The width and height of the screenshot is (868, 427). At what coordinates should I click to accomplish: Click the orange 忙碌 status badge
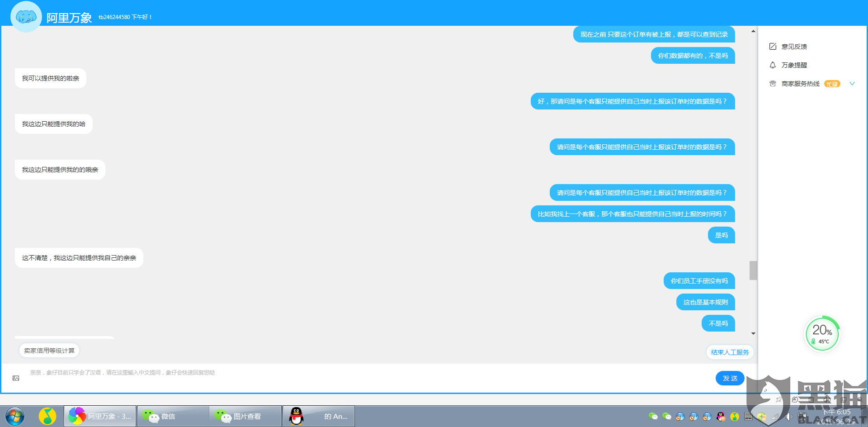pos(832,84)
